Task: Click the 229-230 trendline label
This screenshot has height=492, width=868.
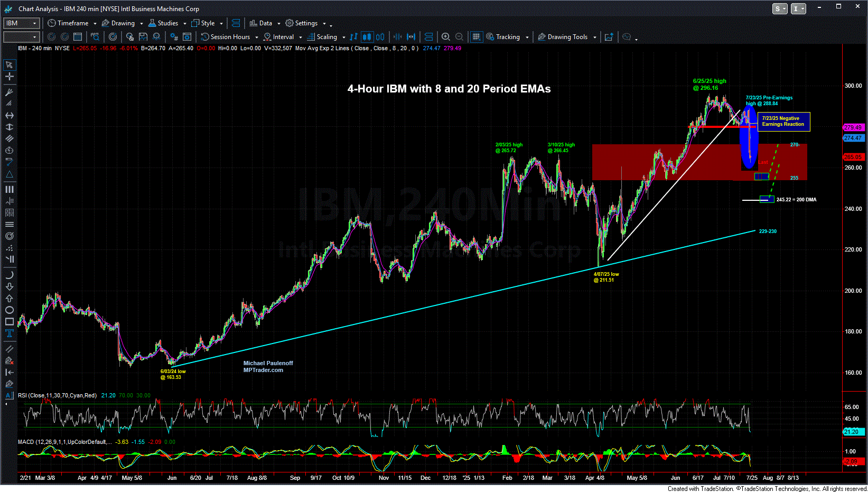Action: coord(768,231)
